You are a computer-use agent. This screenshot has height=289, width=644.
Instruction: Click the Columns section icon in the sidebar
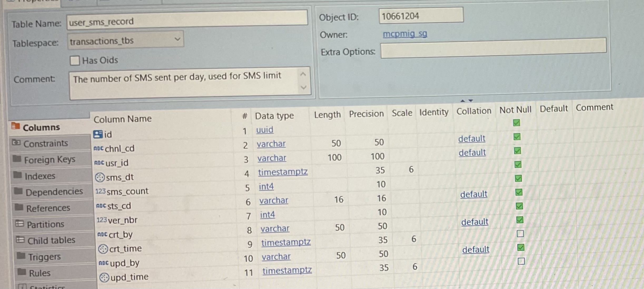point(16,126)
